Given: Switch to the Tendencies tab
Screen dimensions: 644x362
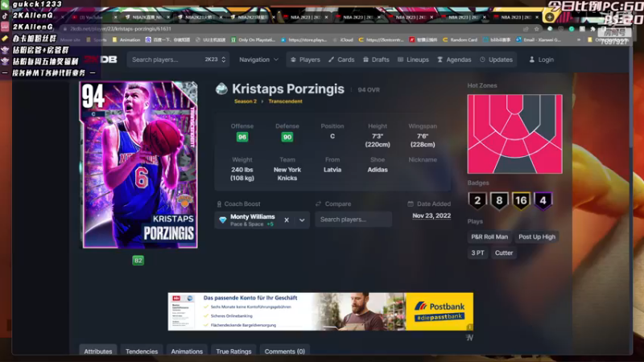Looking at the screenshot, I should coord(142,351).
